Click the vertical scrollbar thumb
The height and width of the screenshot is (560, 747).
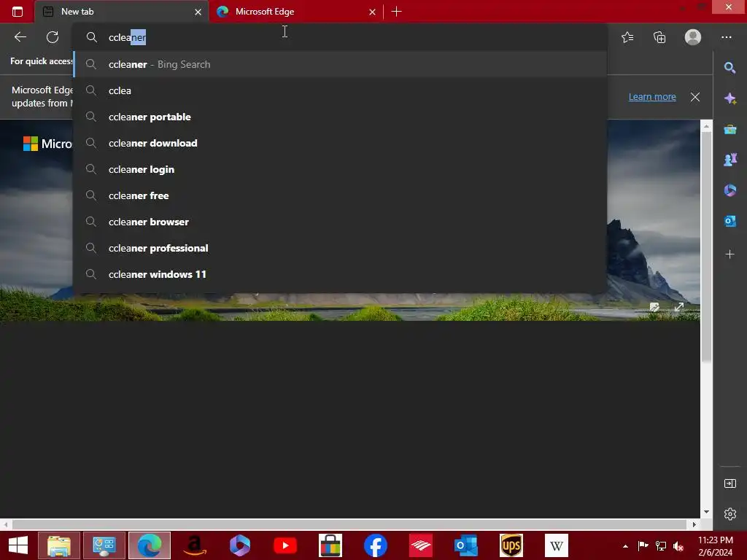click(706, 246)
